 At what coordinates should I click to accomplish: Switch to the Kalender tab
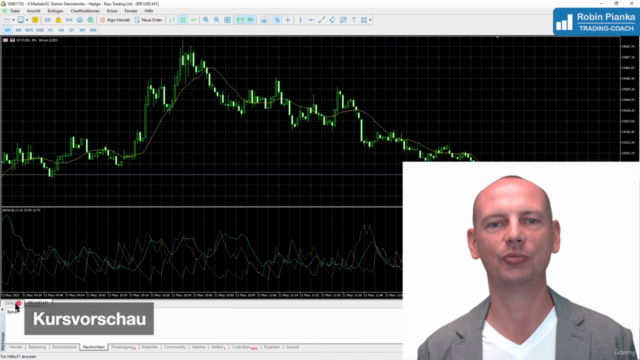tap(150, 347)
